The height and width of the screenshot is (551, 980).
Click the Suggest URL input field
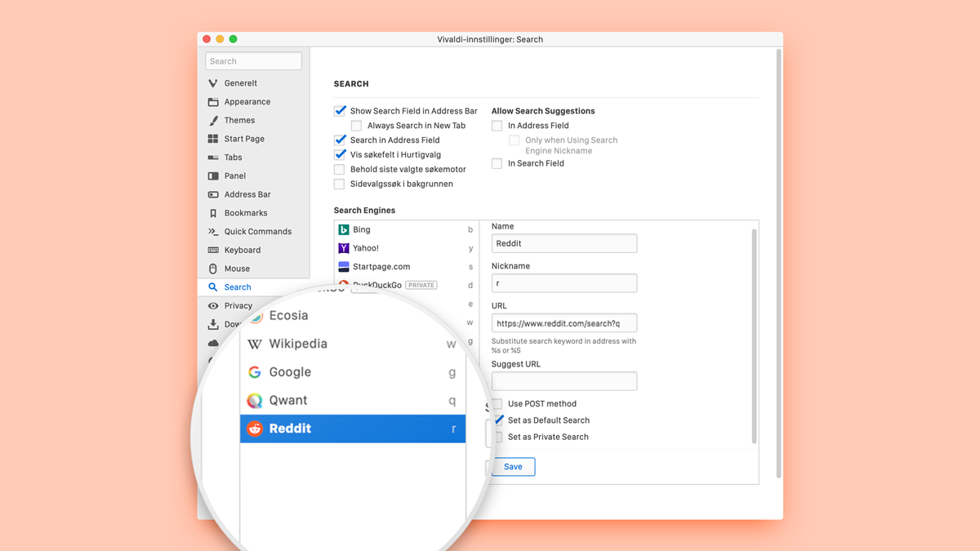click(564, 381)
